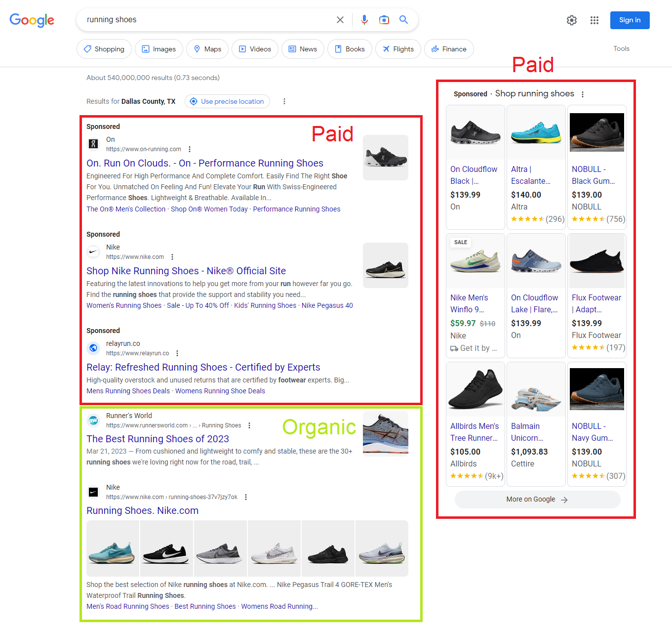
Task: Open Kids' Running Shoes sitelink
Action: [265, 305]
